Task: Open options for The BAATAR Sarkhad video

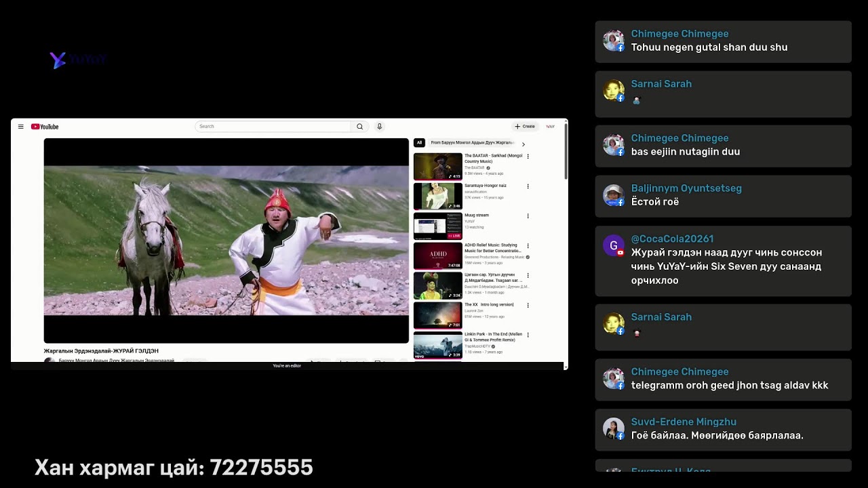Action: 528,157
